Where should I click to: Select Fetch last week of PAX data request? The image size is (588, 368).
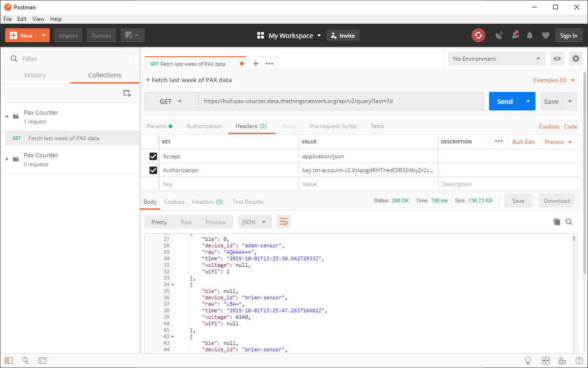click(70, 138)
